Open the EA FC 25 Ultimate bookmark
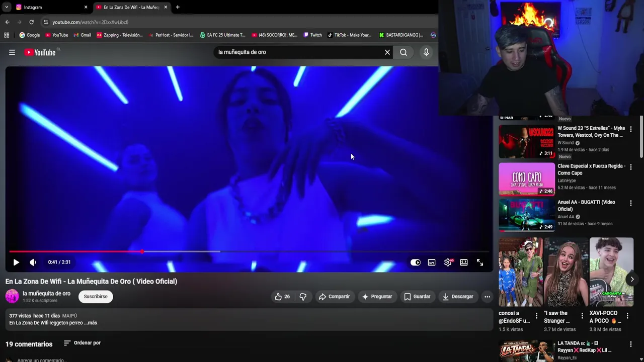The height and width of the screenshot is (362, 644). pos(223,35)
